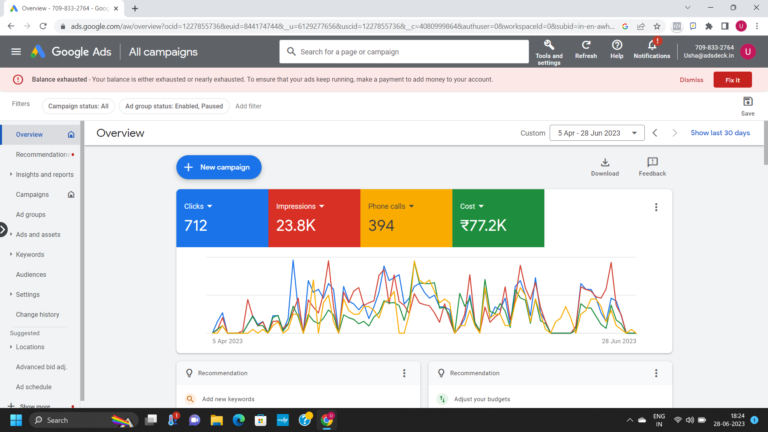Expand the collapsed side panel arrow
768x432 pixels.
pos(3,229)
